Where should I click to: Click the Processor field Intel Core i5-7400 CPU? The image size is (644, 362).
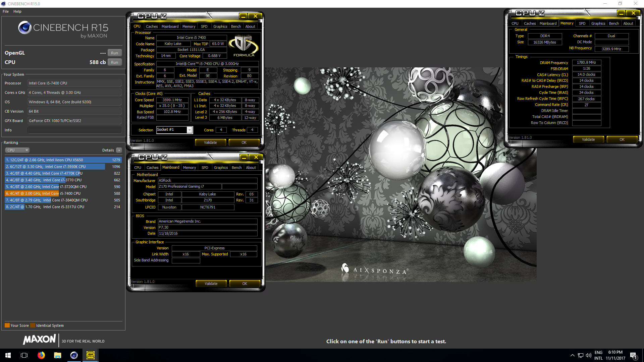[74, 83]
